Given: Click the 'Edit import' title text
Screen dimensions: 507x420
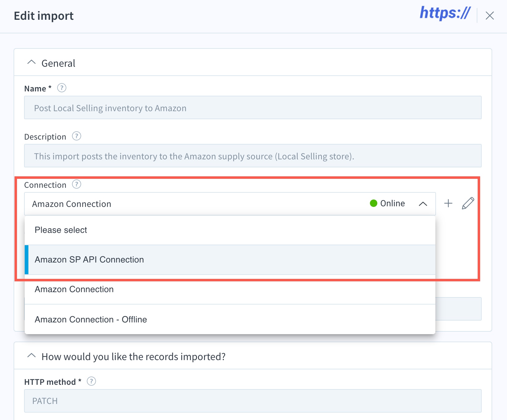Looking at the screenshot, I should [x=44, y=16].
